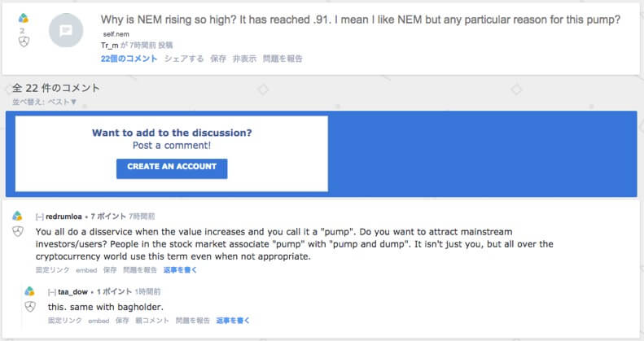Image resolution: width=644 pixels, height=341 pixels.
Task: Open redrumloa's user profile
Action: (64, 216)
